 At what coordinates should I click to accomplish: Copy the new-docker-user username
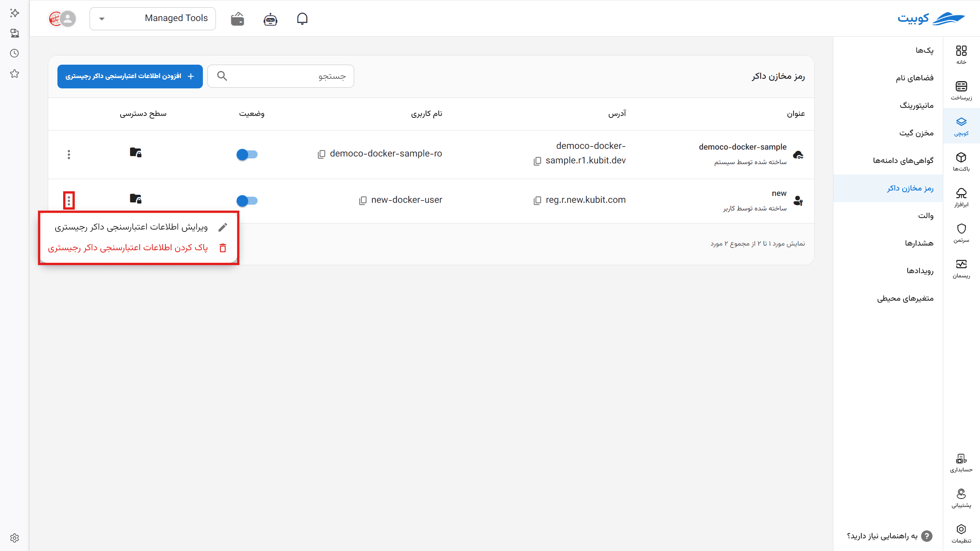tap(363, 200)
